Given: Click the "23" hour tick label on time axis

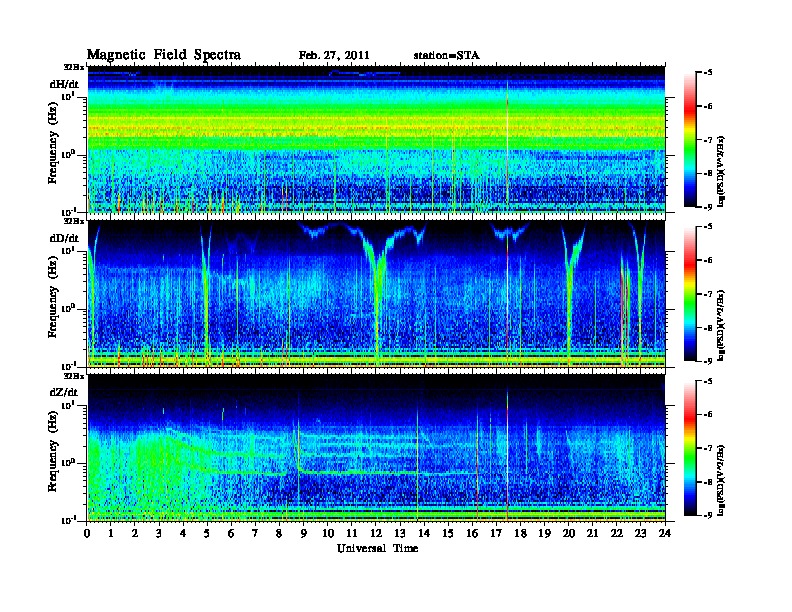Looking at the screenshot, I should (x=641, y=533).
